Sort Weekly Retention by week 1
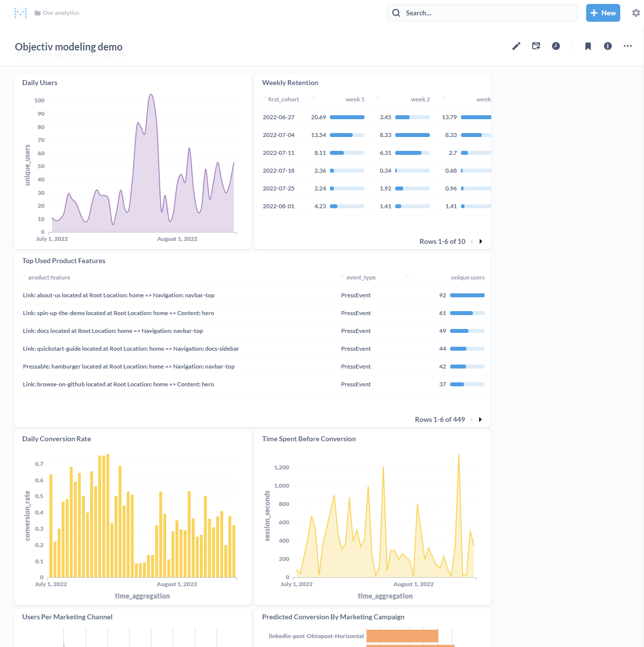 pyautogui.click(x=355, y=99)
